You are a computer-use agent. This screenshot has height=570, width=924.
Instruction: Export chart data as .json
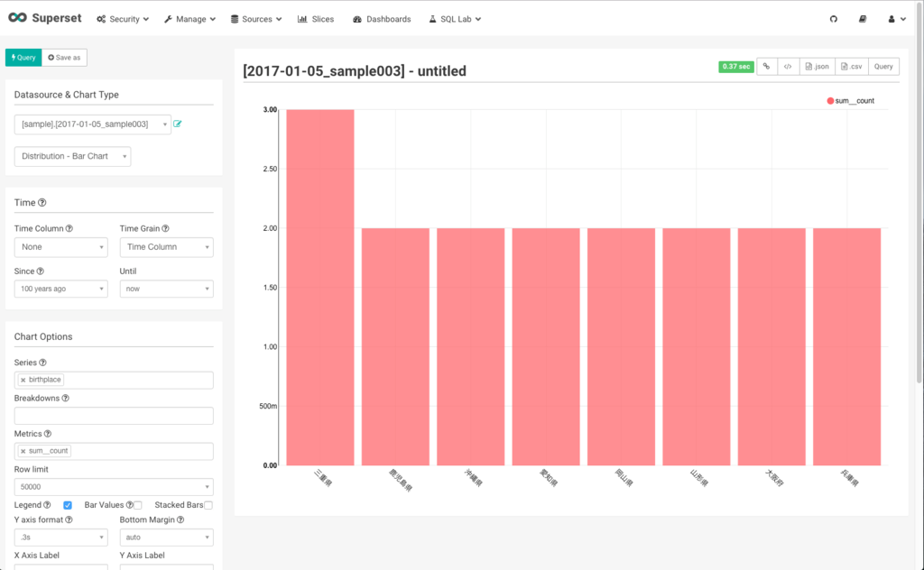click(817, 66)
